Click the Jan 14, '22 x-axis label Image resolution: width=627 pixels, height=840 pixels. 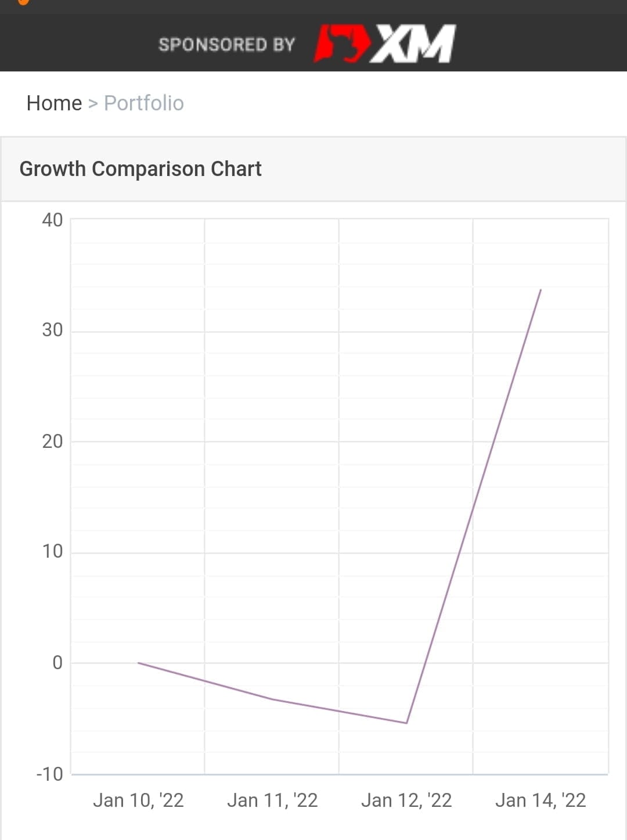pyautogui.click(x=540, y=800)
